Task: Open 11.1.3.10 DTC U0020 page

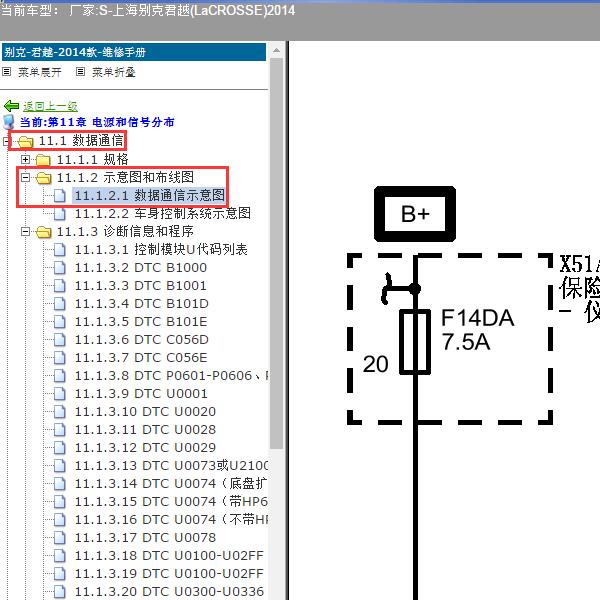Action: [145, 411]
